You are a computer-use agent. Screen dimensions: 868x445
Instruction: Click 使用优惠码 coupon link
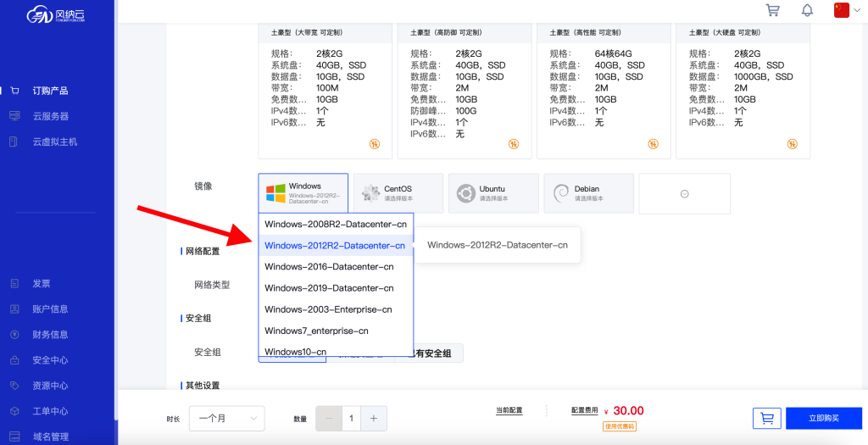click(x=620, y=426)
